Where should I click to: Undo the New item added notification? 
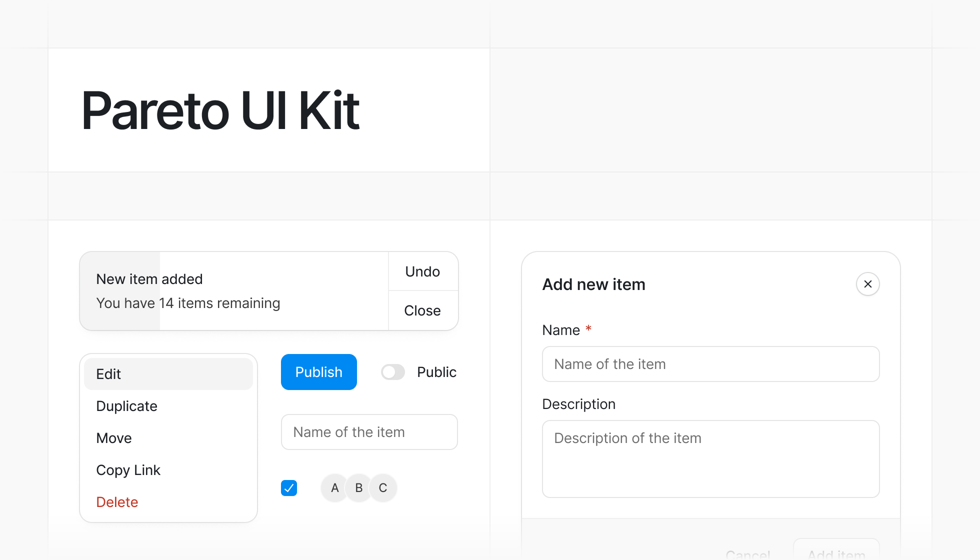point(422,271)
